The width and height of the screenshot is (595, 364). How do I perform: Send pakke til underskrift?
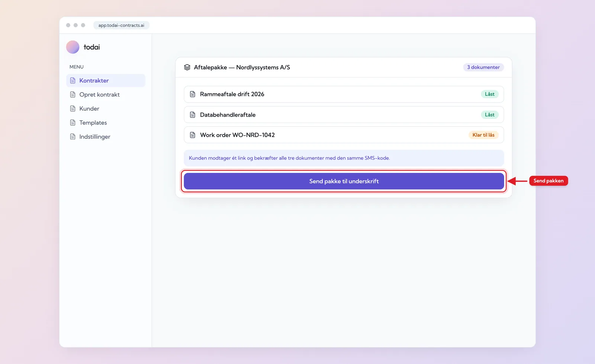click(344, 181)
